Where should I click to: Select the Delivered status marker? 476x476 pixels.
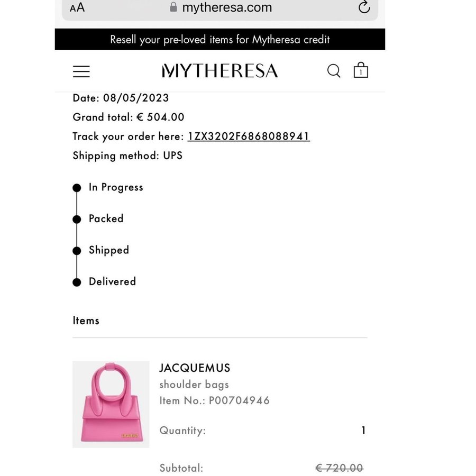tap(77, 282)
